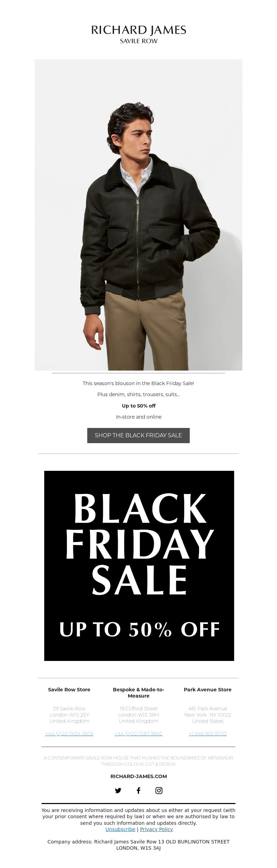Click Shop the Black Friday Sale button

tap(138, 435)
